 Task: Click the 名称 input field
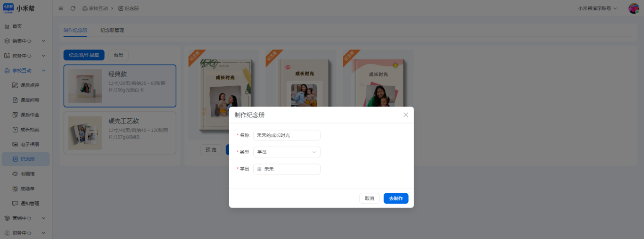287,136
